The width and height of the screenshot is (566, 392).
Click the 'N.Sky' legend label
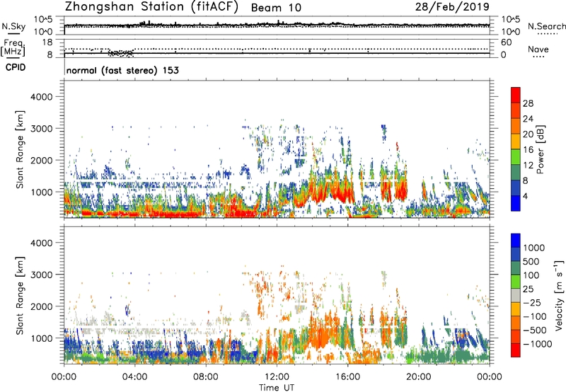point(13,26)
